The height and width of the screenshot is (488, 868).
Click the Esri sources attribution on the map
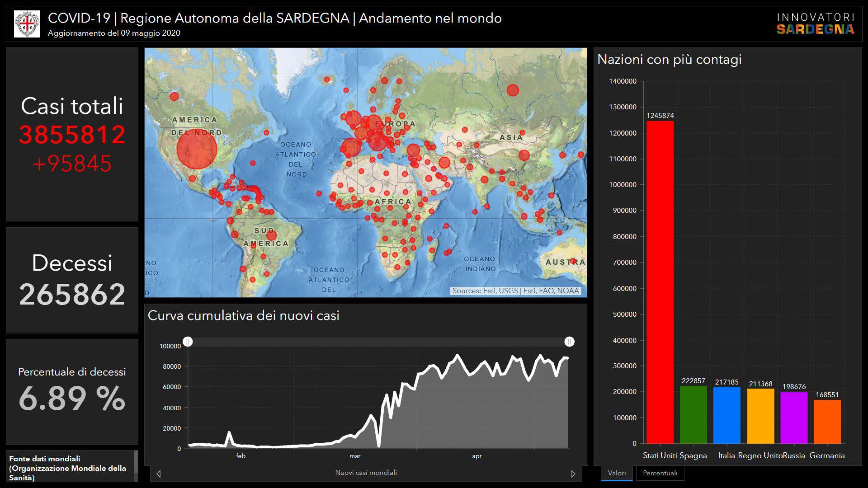pyautogui.click(x=515, y=291)
